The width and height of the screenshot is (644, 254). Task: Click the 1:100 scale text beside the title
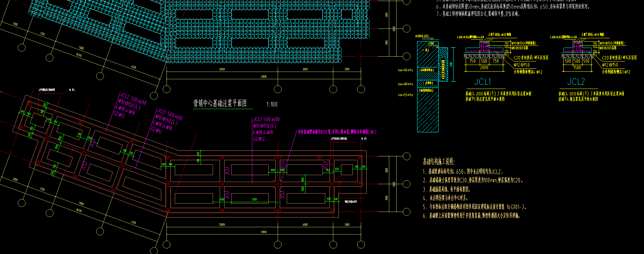tap(272, 104)
